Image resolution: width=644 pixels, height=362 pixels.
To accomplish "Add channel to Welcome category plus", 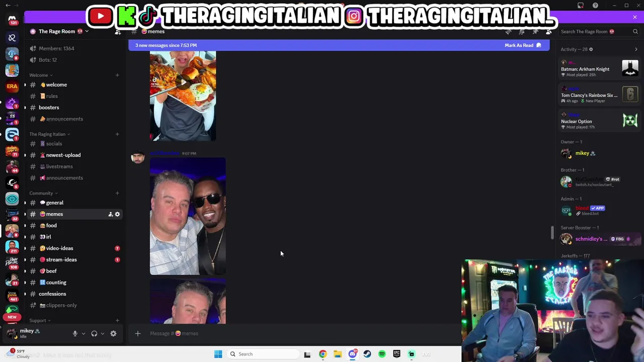I will 117,75.
